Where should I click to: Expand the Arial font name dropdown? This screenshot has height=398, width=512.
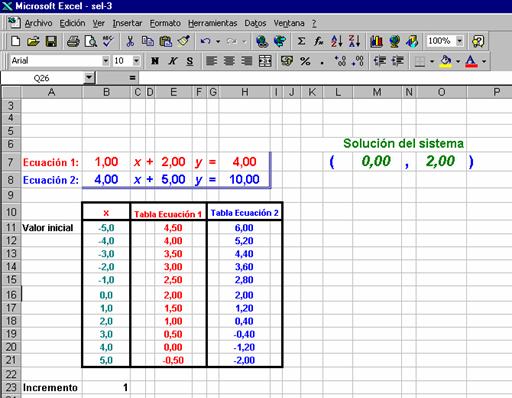point(105,61)
